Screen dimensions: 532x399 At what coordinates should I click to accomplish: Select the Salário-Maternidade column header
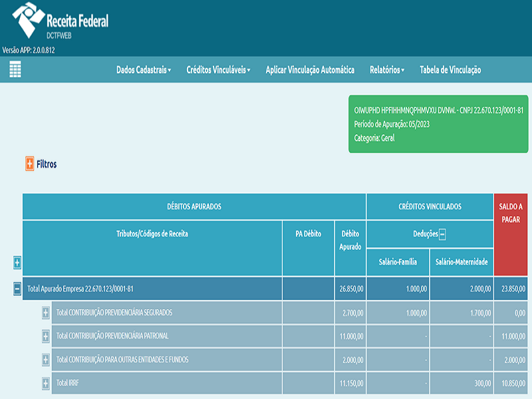[462, 262]
